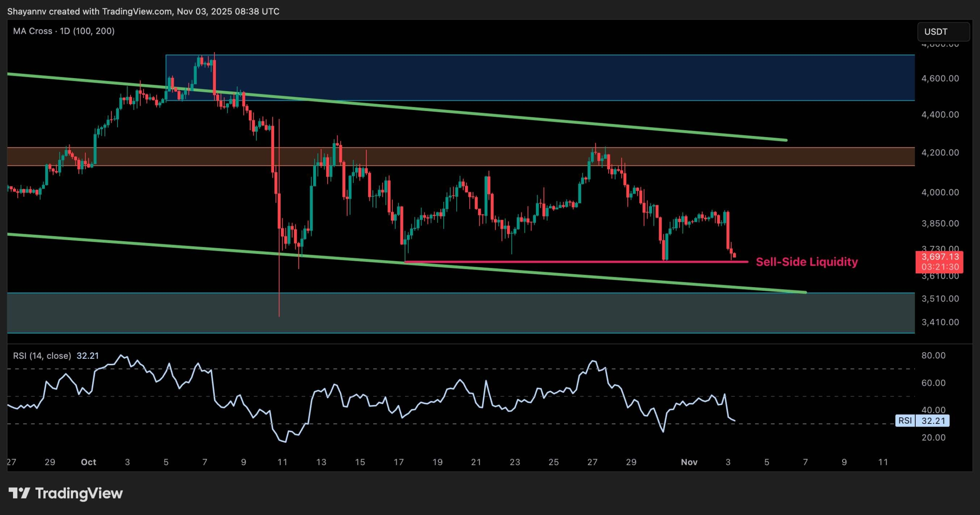The height and width of the screenshot is (515, 980).
Task: Click the TradingView logo icon
Action: [x=19, y=493]
